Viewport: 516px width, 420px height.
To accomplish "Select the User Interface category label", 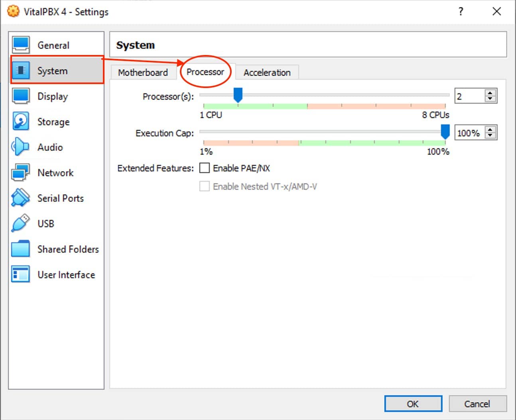I will point(66,275).
